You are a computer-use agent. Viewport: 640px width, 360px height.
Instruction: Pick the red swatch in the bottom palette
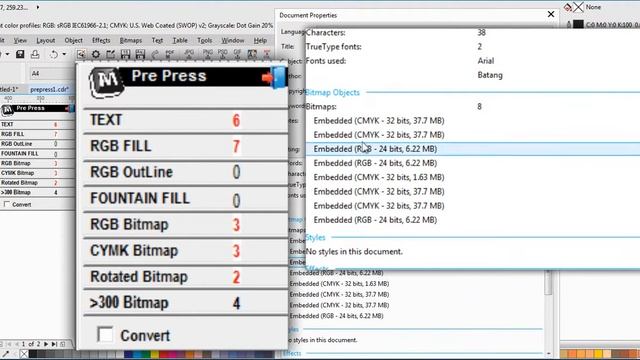[164, 354]
